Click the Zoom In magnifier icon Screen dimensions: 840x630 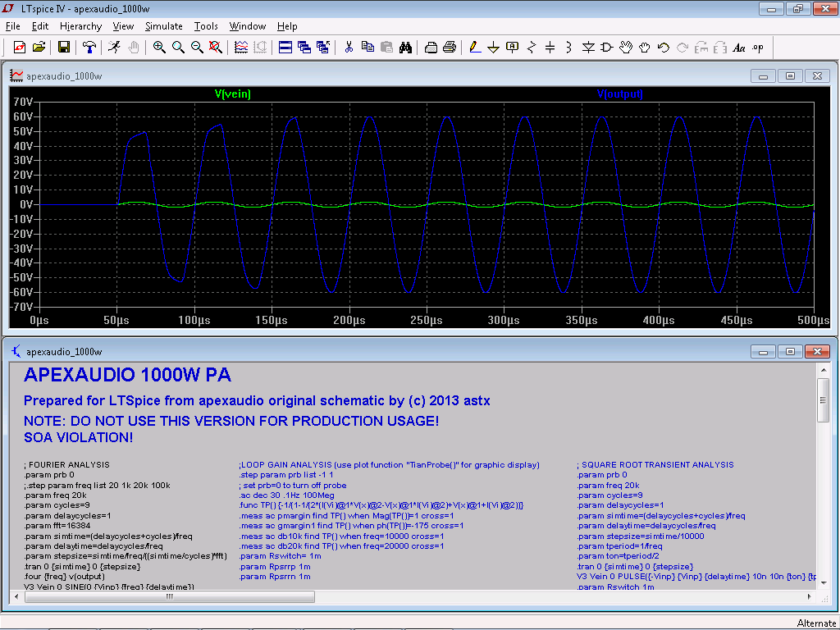(x=159, y=48)
